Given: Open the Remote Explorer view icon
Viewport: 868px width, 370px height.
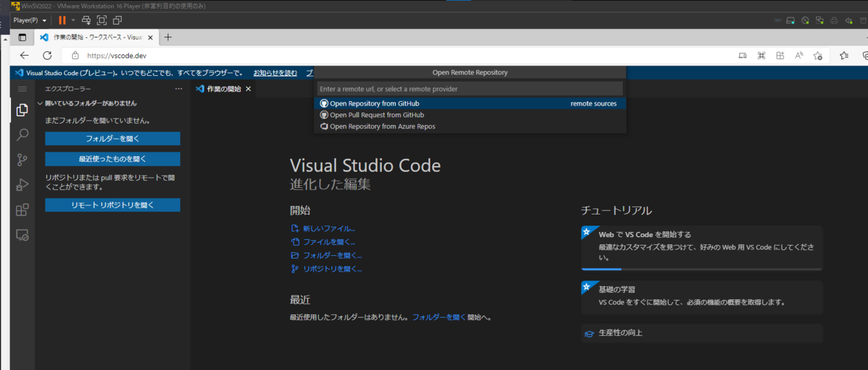Looking at the screenshot, I should 22,235.
